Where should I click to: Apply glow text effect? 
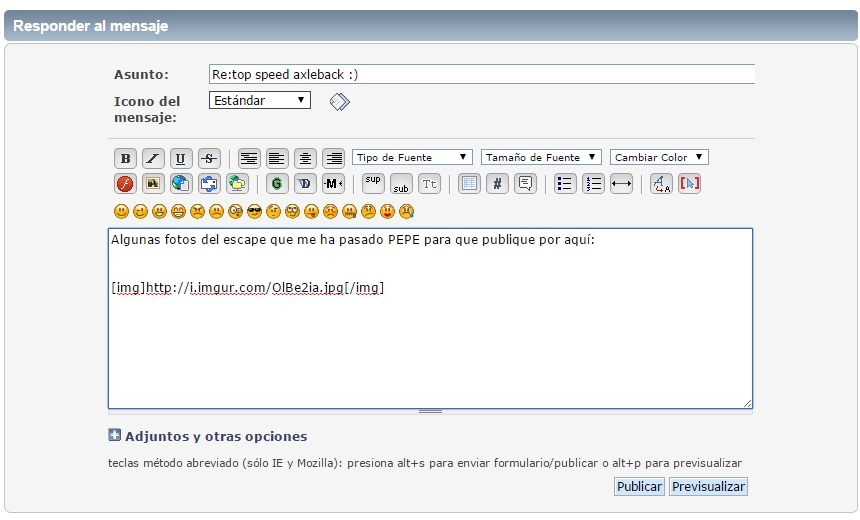pos(277,184)
